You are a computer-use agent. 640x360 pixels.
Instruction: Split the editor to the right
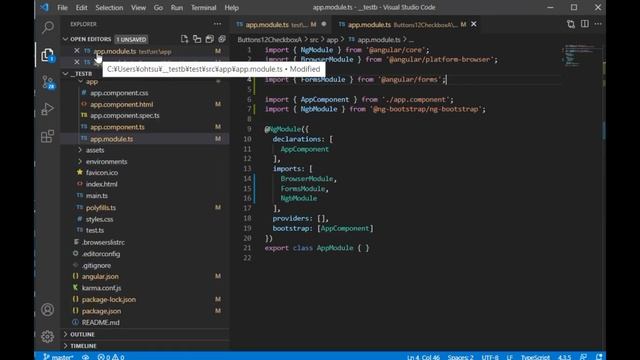(x=584, y=24)
